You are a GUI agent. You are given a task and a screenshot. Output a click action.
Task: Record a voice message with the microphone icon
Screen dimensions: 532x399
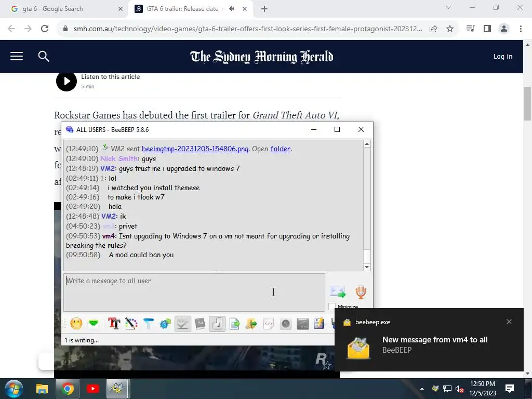point(361,291)
